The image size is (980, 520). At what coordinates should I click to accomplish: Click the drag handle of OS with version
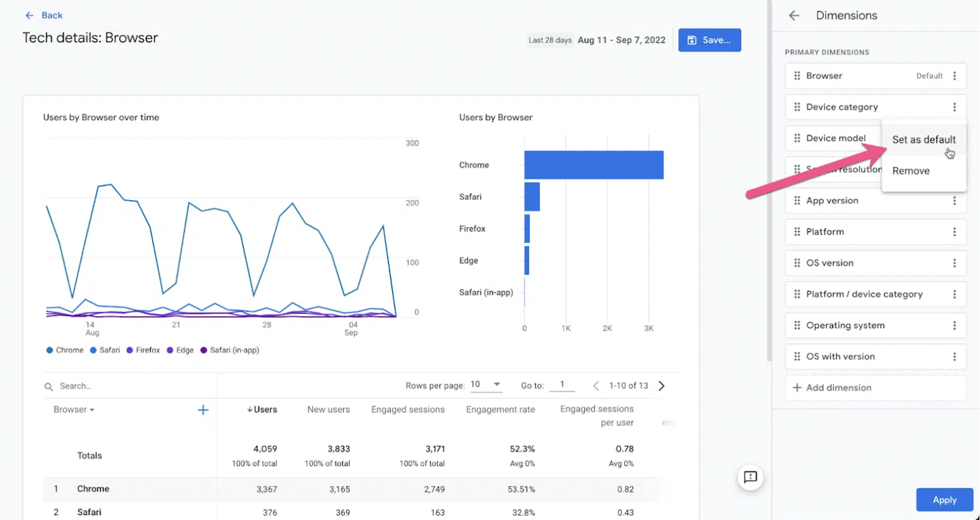(797, 356)
